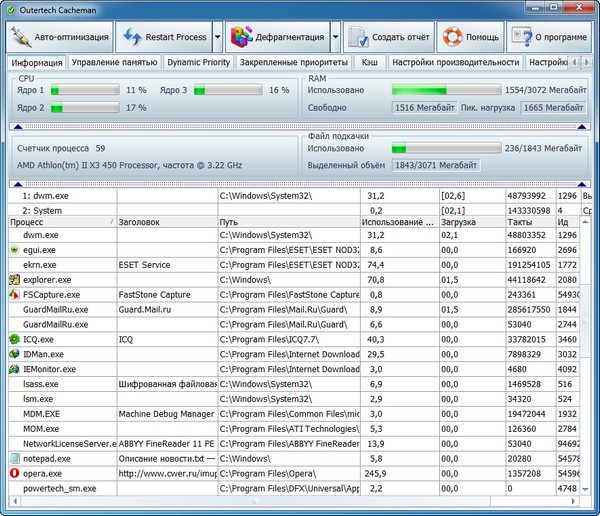Open the dropdown arrow beside Restart Process
600x516 pixels.
[217, 38]
